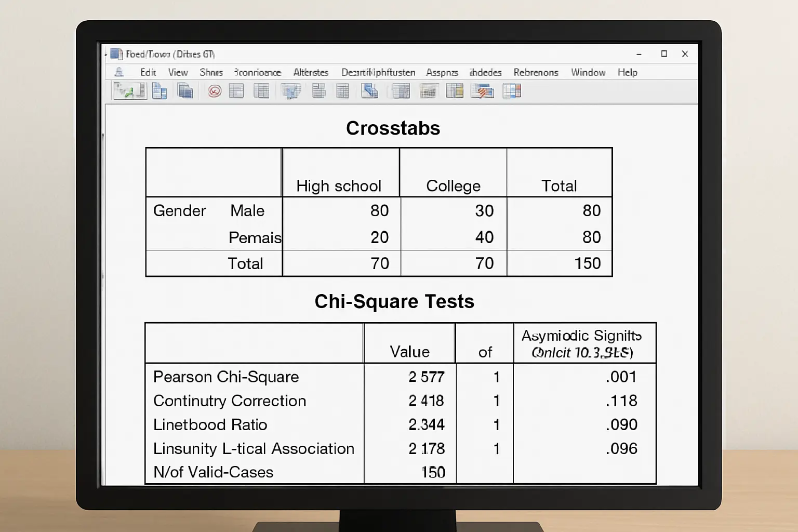Select the cell value 30
The image size is (798, 532).
pyautogui.click(x=484, y=210)
